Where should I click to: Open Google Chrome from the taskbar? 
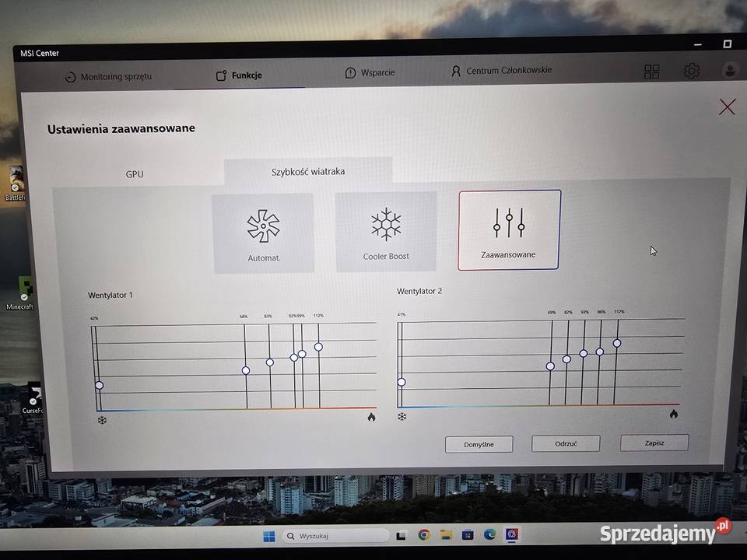424,535
